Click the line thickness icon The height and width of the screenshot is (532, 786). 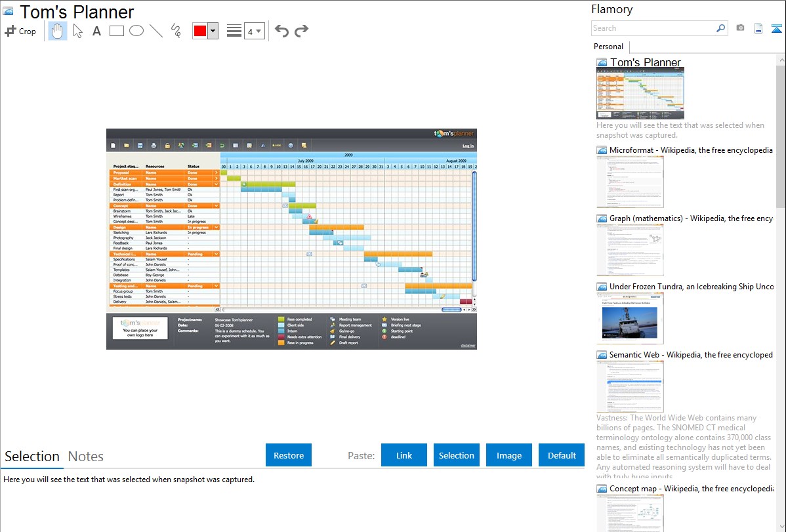click(234, 31)
